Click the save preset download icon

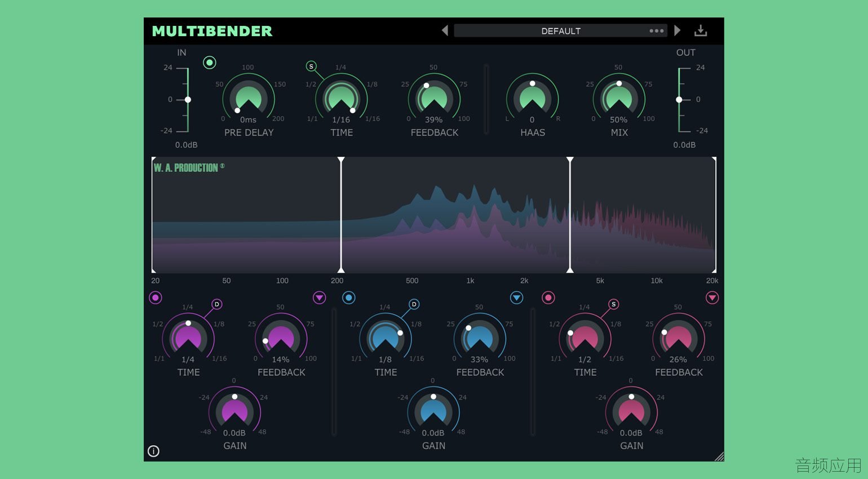tap(701, 30)
